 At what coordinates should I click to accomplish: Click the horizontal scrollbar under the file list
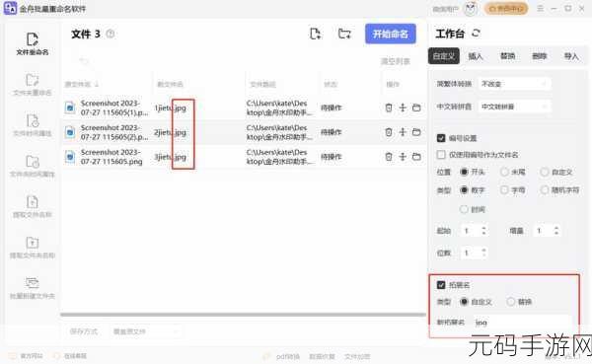(243, 315)
